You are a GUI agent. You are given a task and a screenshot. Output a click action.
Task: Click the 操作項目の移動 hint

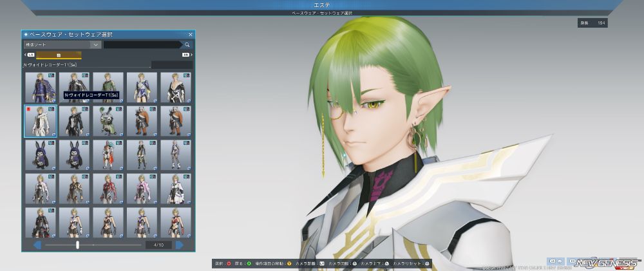[x=273, y=263]
